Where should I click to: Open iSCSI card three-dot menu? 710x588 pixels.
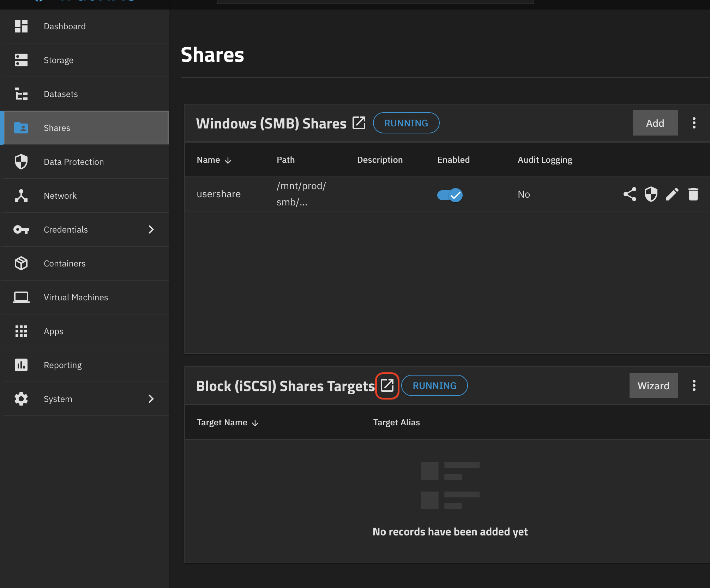click(694, 385)
